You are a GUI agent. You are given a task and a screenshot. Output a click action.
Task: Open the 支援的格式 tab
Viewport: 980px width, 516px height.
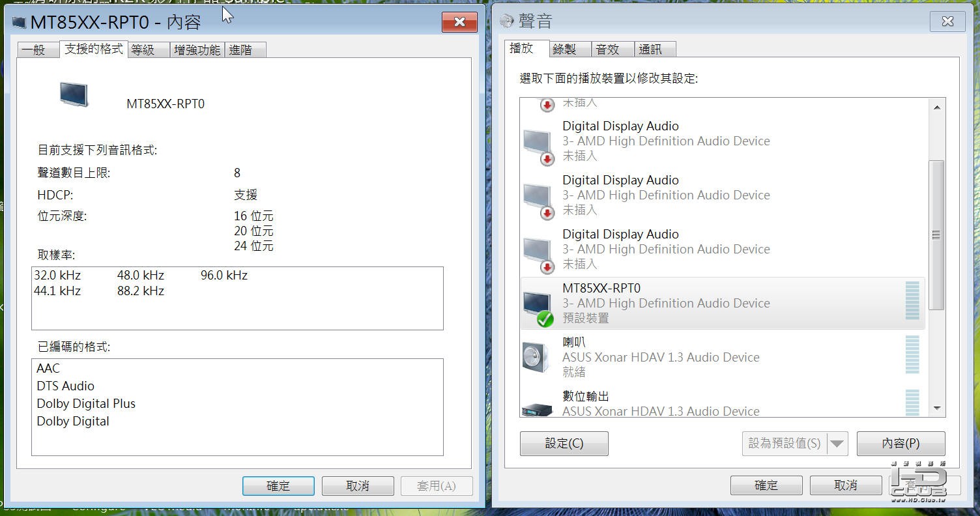coord(93,49)
